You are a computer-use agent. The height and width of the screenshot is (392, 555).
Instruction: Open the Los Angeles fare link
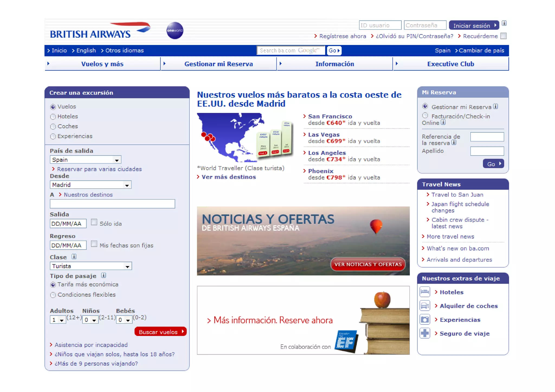[x=327, y=153]
